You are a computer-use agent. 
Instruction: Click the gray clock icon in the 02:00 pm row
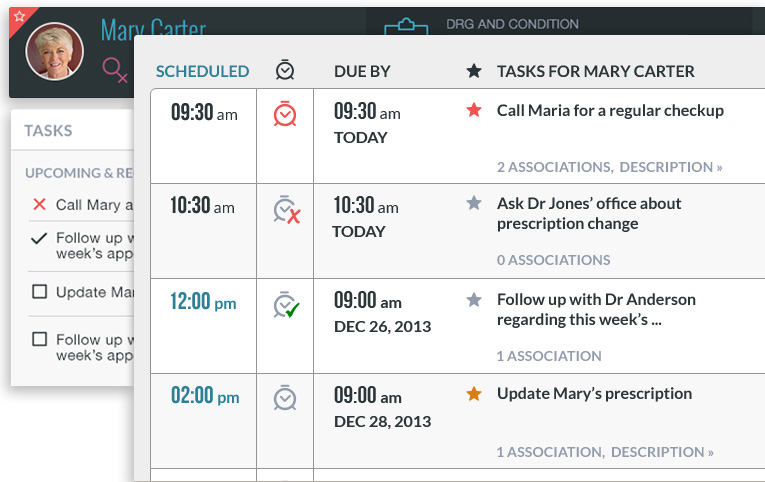285,398
